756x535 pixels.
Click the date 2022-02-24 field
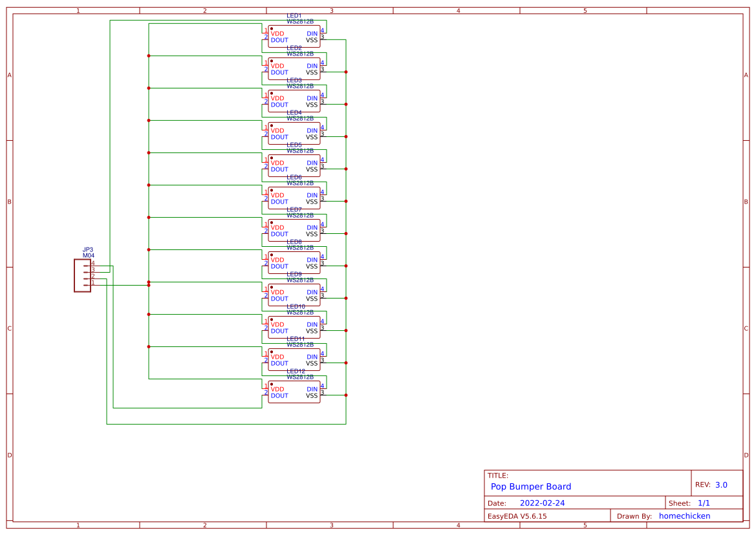pos(543,503)
